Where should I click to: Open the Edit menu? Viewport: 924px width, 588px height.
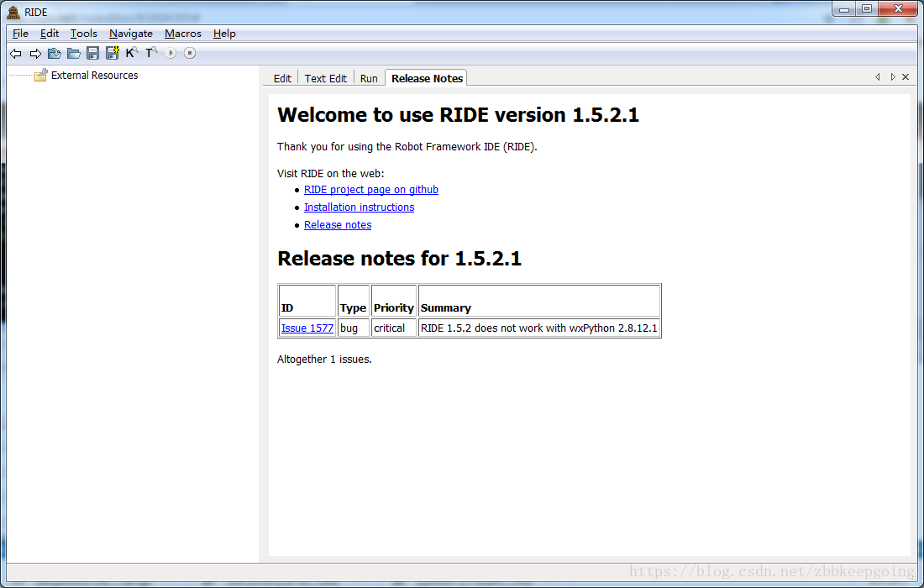(x=50, y=34)
